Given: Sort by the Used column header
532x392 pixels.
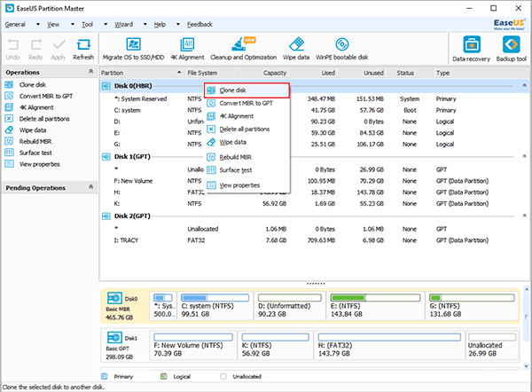Looking at the screenshot, I should pos(313,73).
